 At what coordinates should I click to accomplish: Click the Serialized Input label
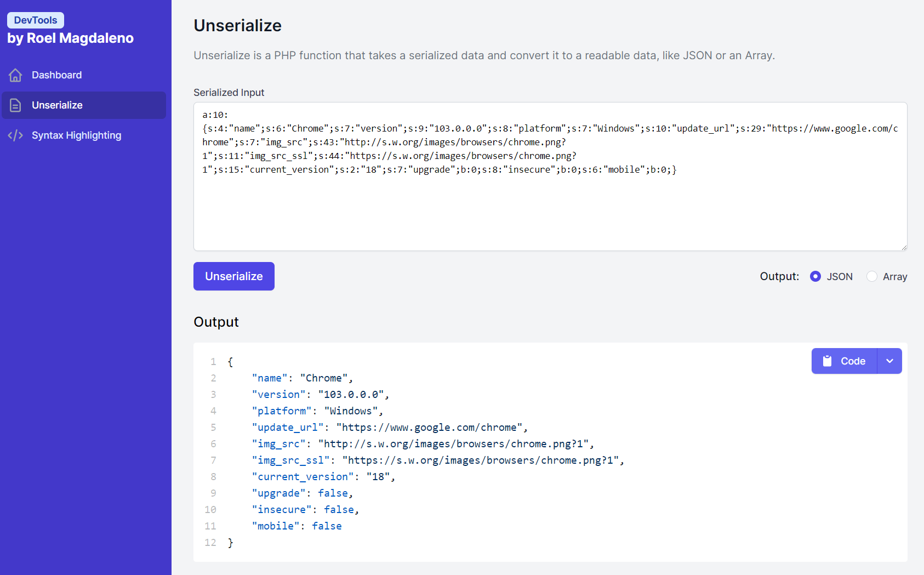click(229, 93)
